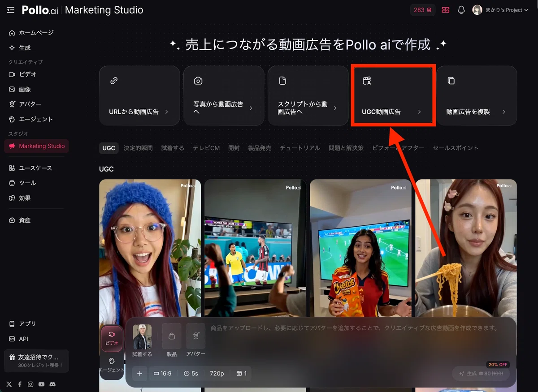Select the テレビCM tab

click(x=206, y=148)
